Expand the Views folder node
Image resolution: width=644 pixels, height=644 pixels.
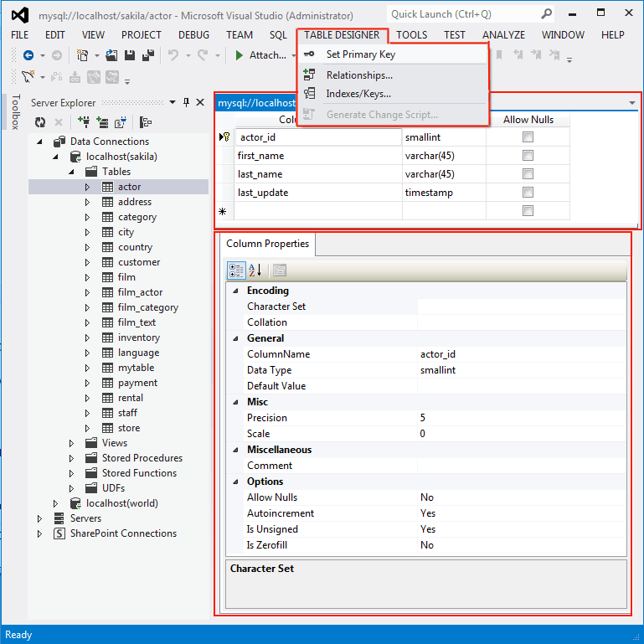pos(71,443)
